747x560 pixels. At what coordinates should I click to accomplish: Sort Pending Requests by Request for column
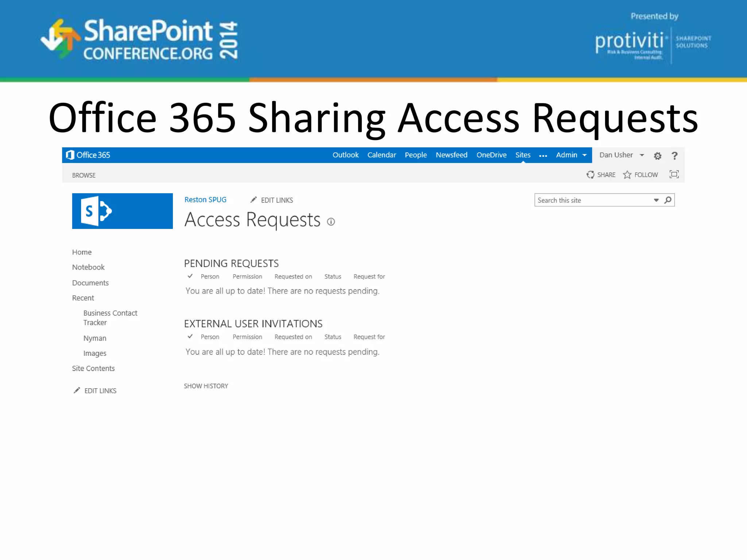(x=369, y=277)
